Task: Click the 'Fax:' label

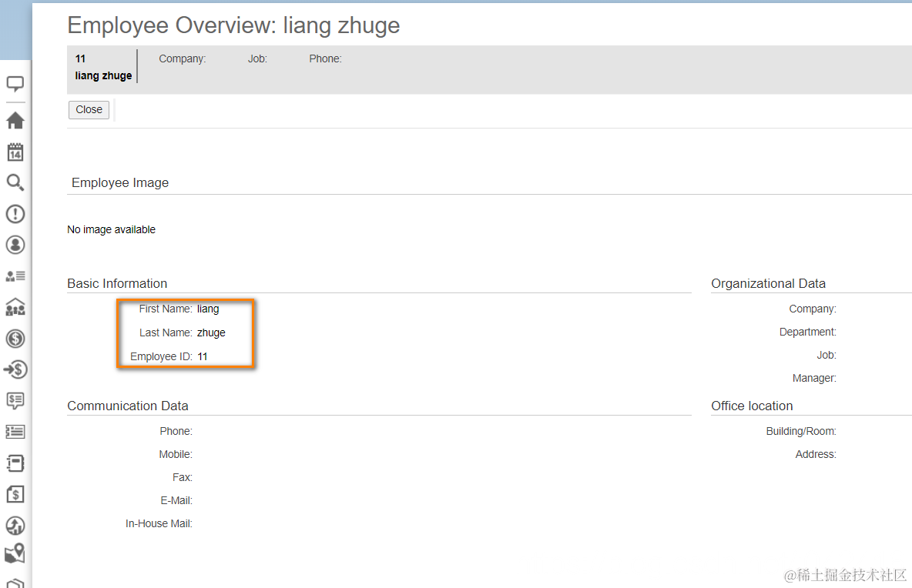Action: coord(182,478)
